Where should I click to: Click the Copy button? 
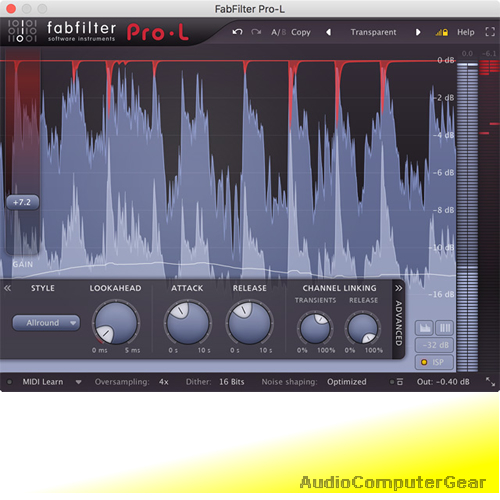(x=301, y=32)
